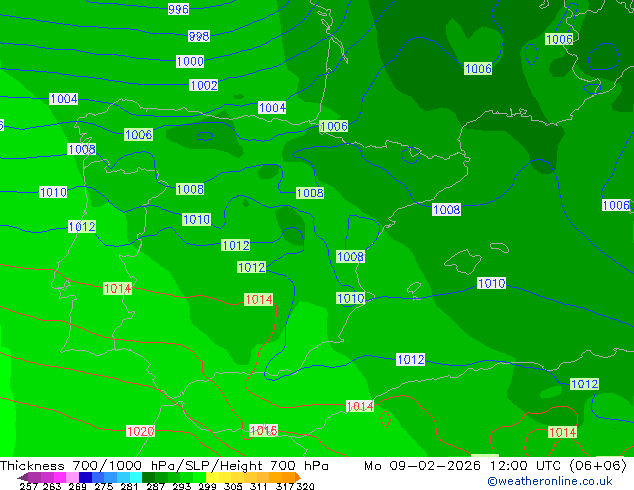This screenshot has height=490, width=634.
Task: Click the chart title 'Thickness 700/1000 hPa/SLP/Height 700 hPa'
Action: (164, 466)
